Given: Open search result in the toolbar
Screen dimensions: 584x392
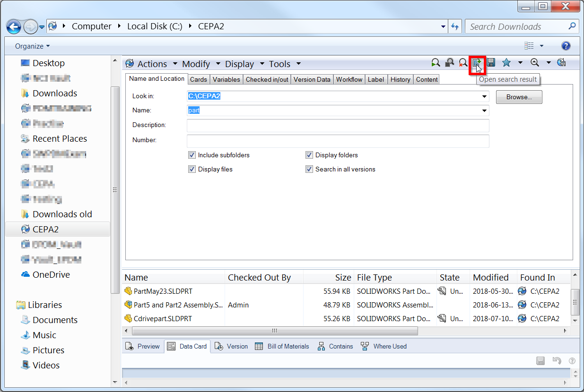Looking at the screenshot, I should 477,63.
